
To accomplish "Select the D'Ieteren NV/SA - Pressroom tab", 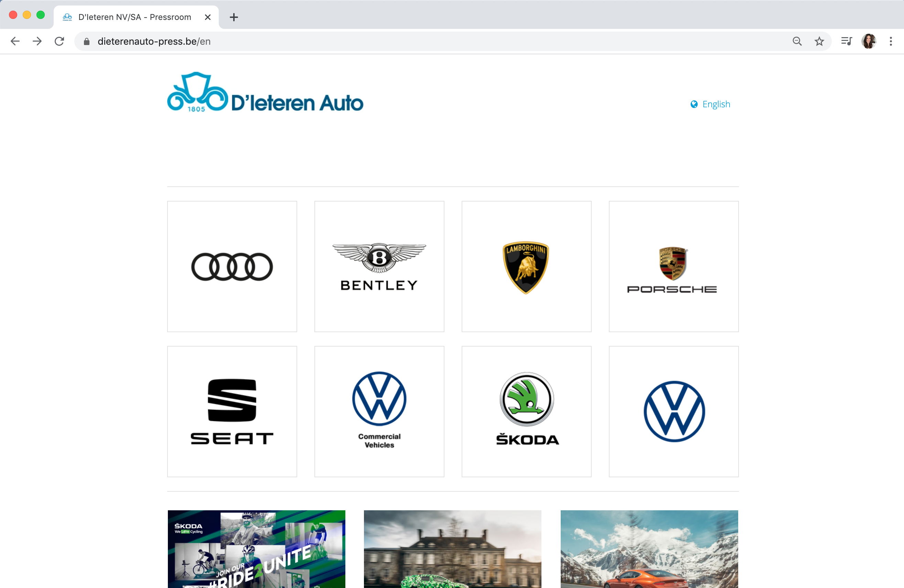I will (136, 17).
